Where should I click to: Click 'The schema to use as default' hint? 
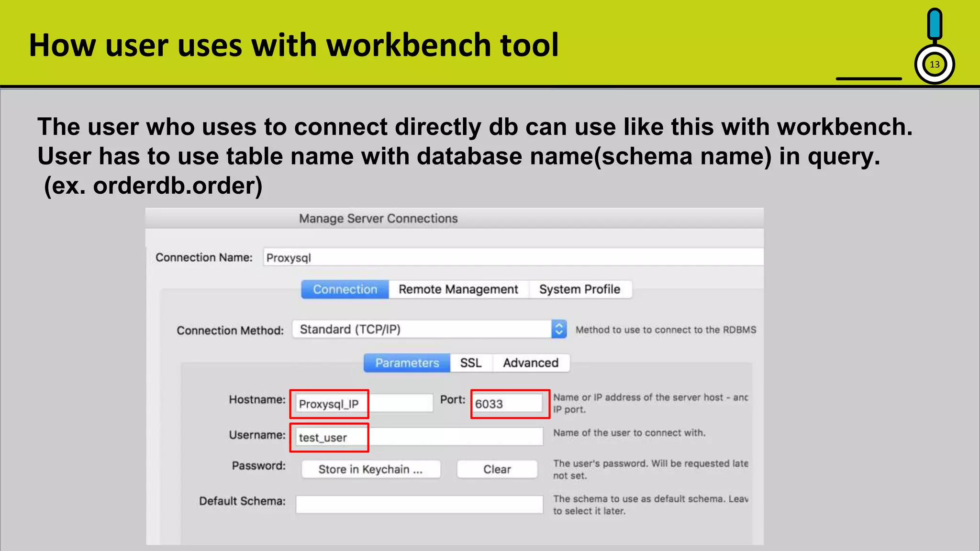click(651, 505)
